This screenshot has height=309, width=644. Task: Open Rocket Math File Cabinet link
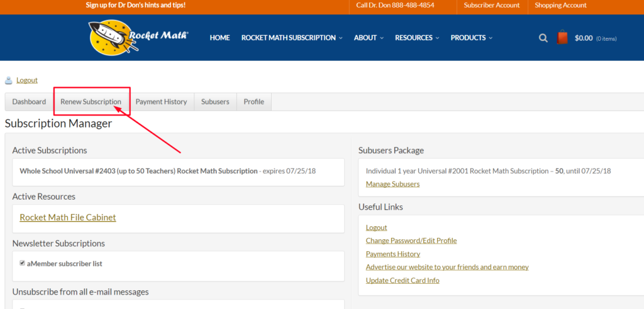click(x=68, y=217)
